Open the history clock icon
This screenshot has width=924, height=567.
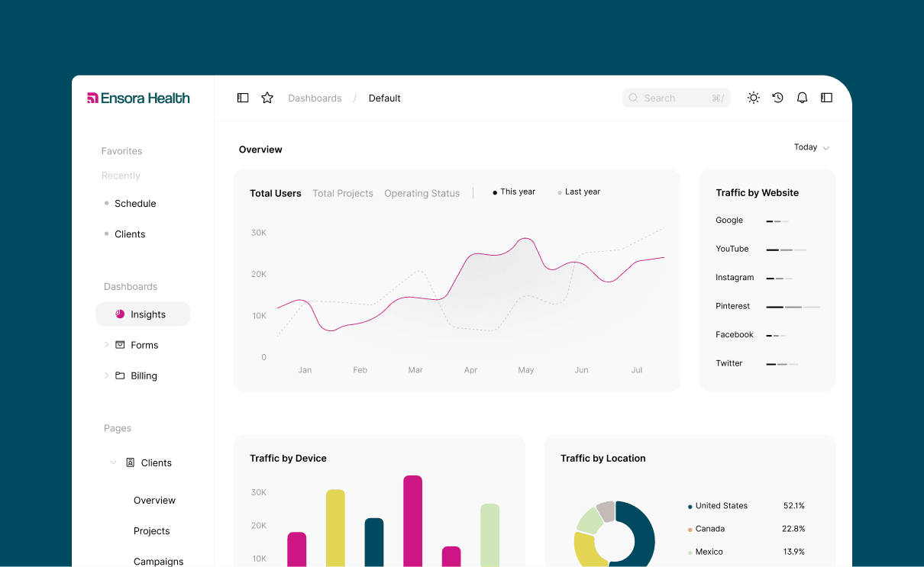[777, 98]
